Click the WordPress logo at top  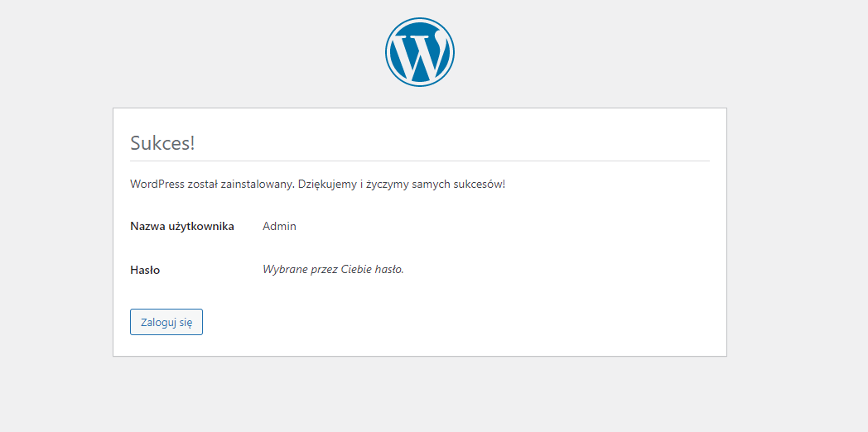pyautogui.click(x=420, y=52)
